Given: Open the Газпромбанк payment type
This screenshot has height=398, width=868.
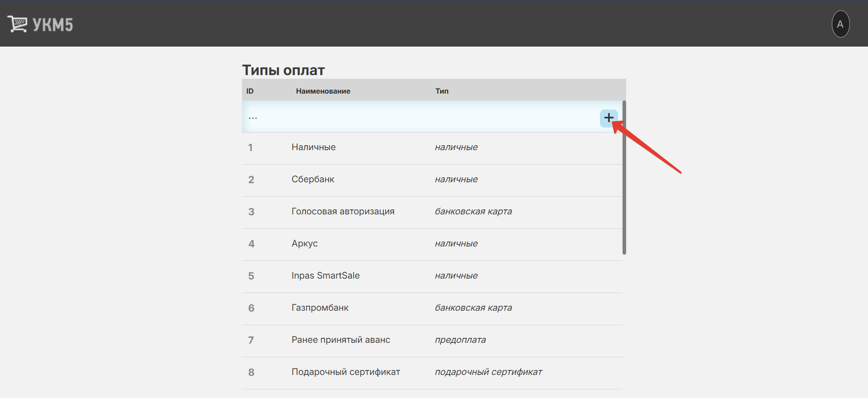Looking at the screenshot, I should tap(320, 308).
